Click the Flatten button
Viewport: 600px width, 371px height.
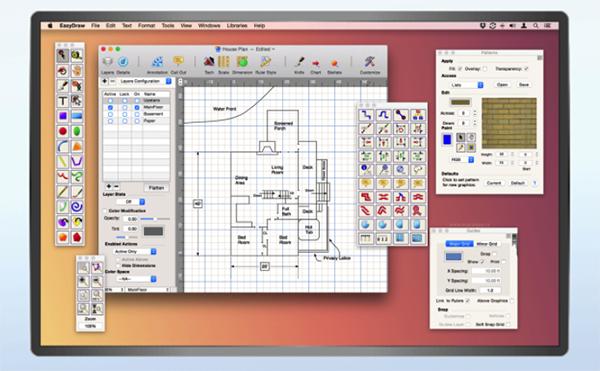pyautogui.click(x=156, y=188)
